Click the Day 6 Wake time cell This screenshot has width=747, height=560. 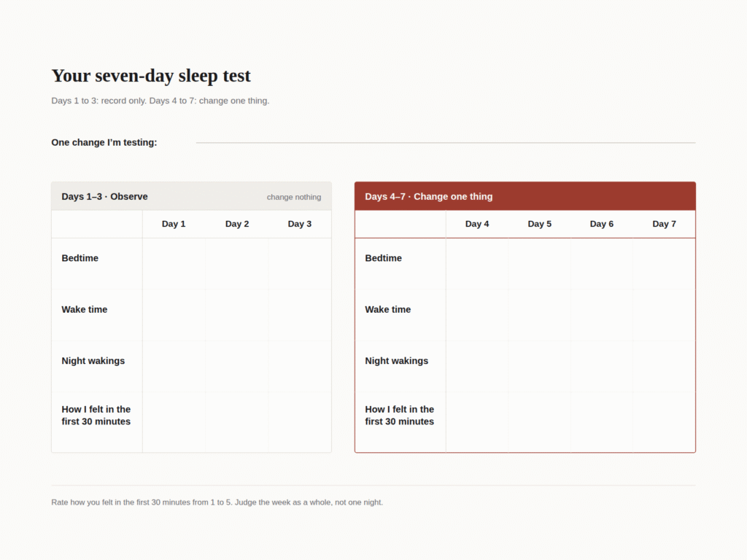602,315
